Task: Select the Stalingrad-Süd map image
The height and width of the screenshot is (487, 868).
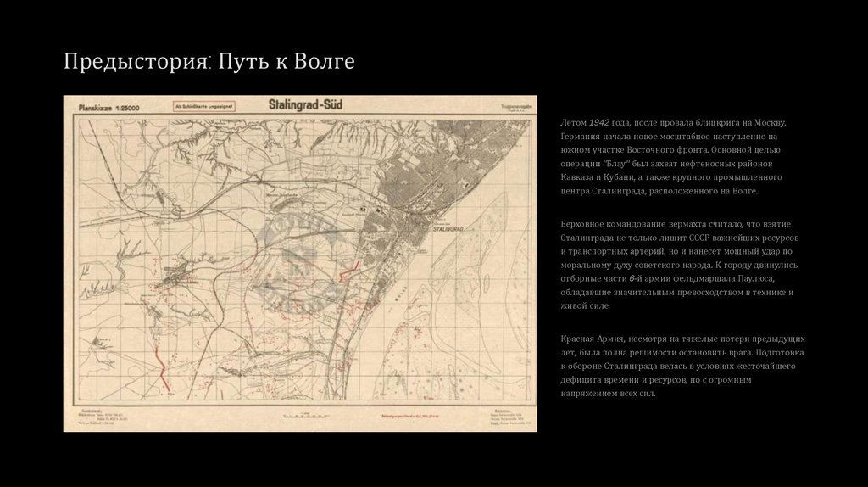Action: click(300, 263)
